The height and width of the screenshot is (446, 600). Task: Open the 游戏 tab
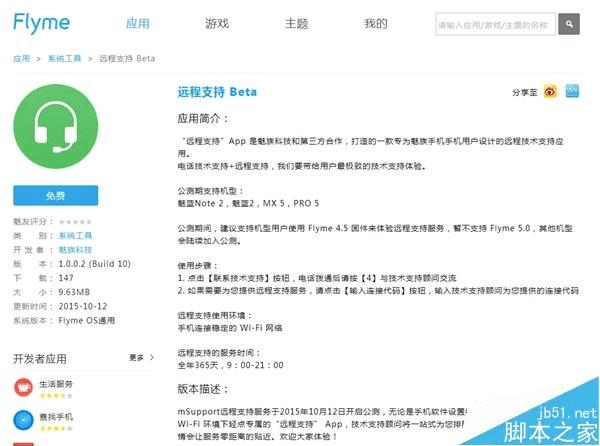click(x=217, y=24)
